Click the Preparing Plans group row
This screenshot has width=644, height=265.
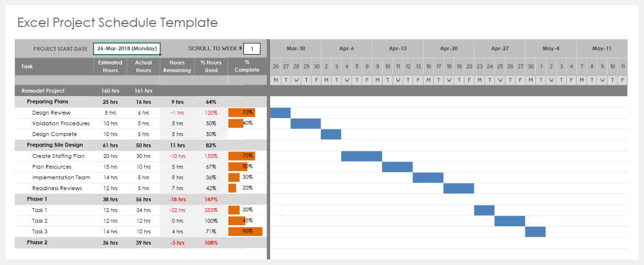(46, 102)
